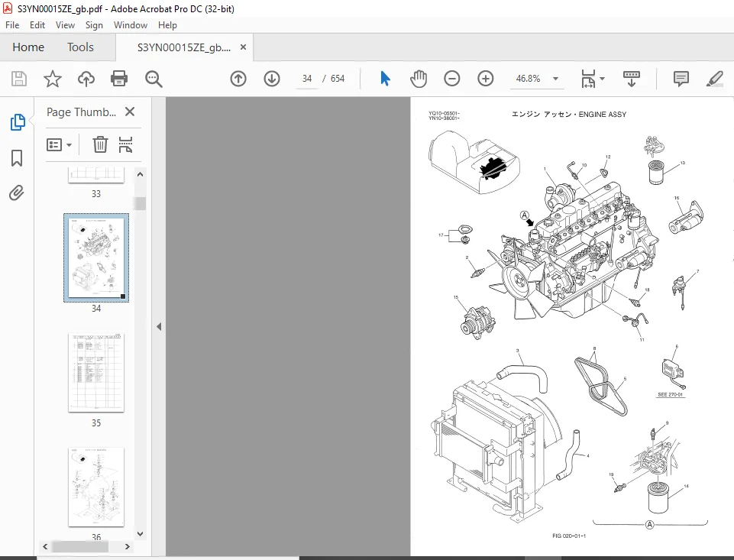Delete the selected page with the trash icon
The width and height of the screenshot is (734, 560).
100,144
